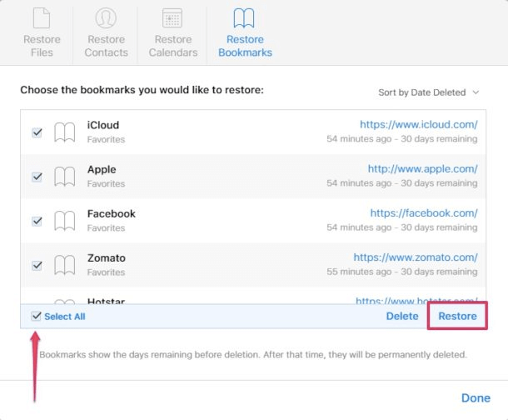Viewport: 508px width, 420px height.
Task: Switch to the Restore Files tab
Action: pyautogui.click(x=42, y=32)
